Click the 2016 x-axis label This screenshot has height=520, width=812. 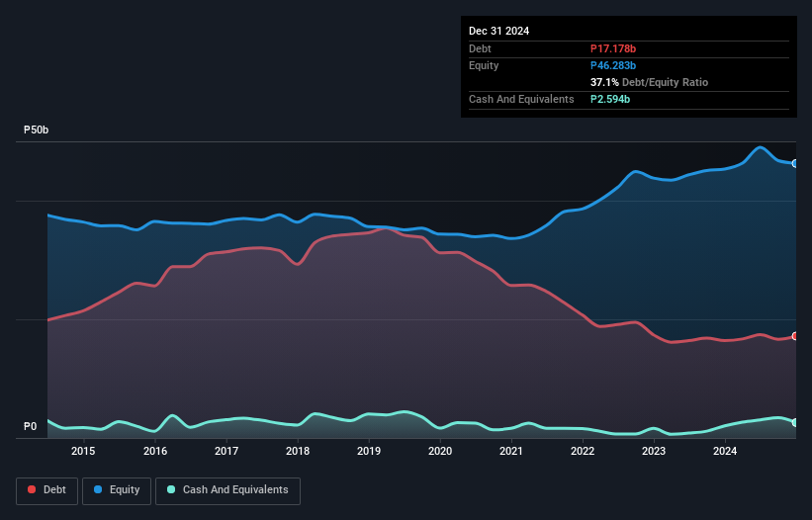pyautogui.click(x=155, y=451)
